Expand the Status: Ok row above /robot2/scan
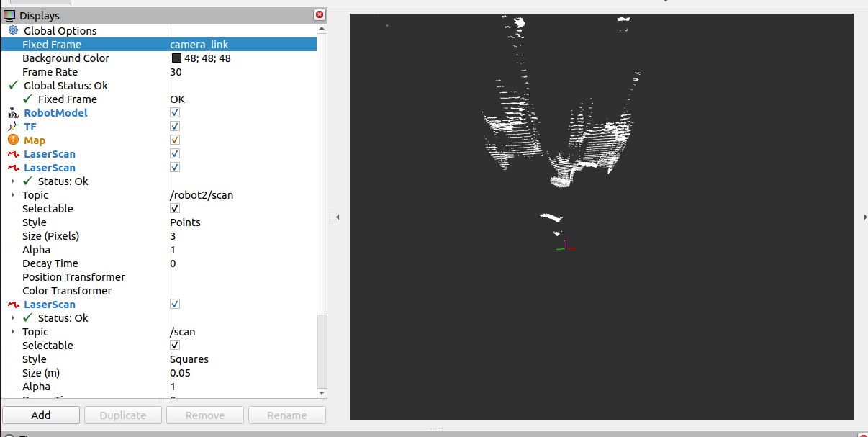Image resolution: width=868 pixels, height=437 pixels. 13,181
